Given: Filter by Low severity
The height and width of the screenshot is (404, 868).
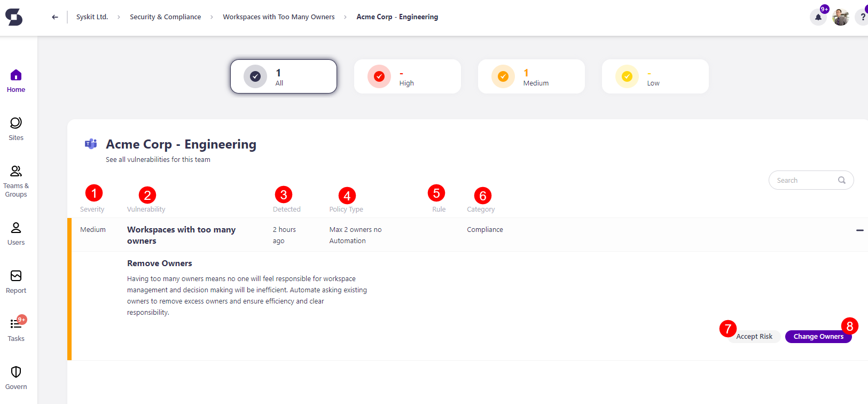Looking at the screenshot, I should click(655, 76).
